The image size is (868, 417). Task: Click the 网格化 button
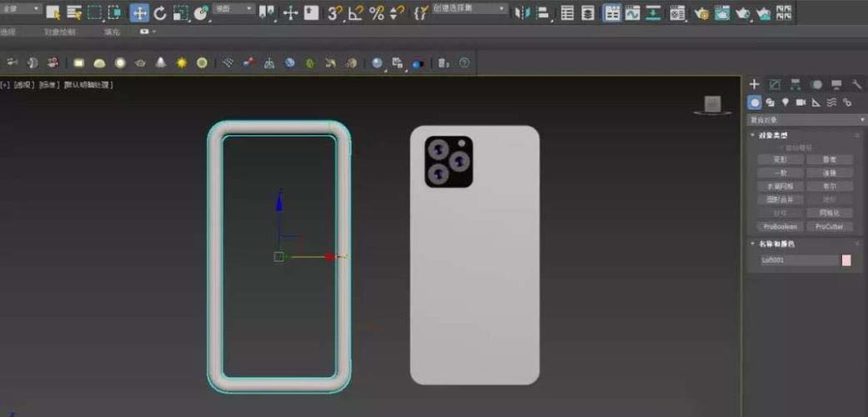point(830,213)
